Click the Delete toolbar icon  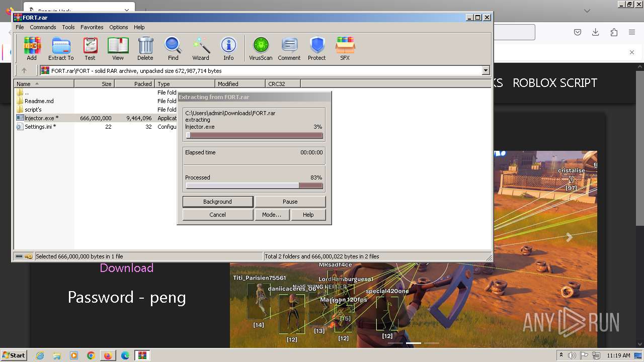145,49
